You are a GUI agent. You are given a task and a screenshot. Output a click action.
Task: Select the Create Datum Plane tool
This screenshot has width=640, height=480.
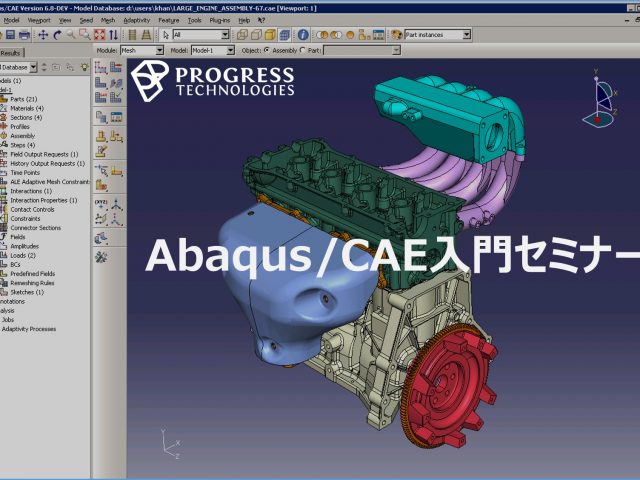(x=101, y=219)
